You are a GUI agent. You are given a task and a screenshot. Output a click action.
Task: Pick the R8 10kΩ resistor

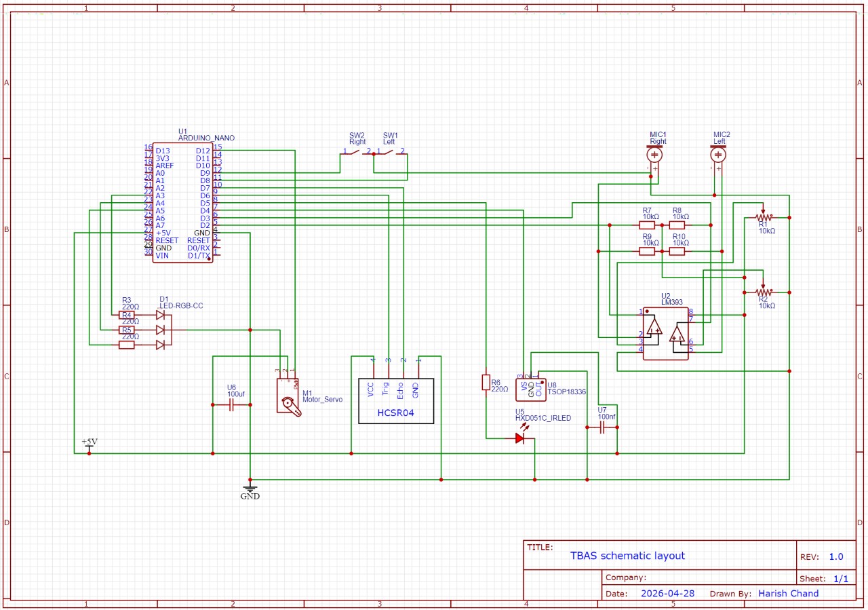[677, 225]
